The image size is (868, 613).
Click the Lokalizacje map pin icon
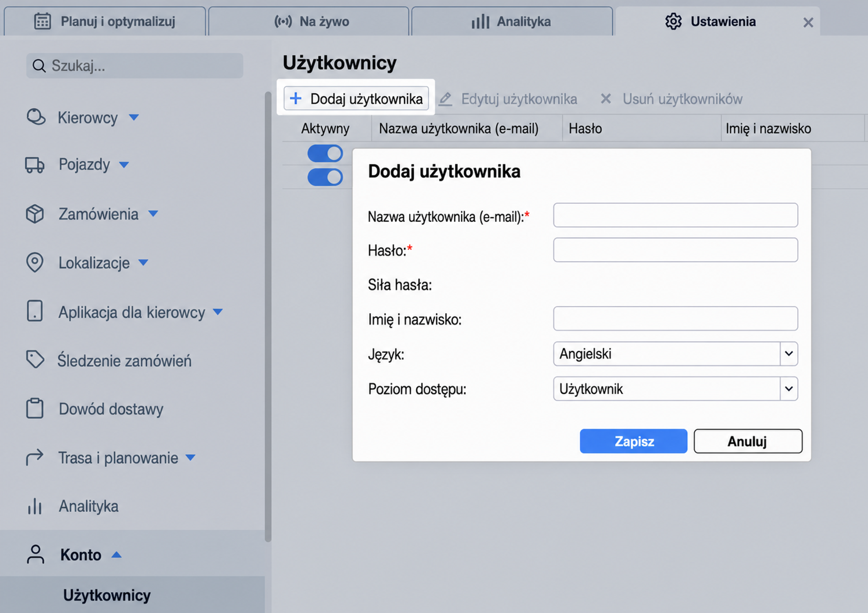coord(35,263)
